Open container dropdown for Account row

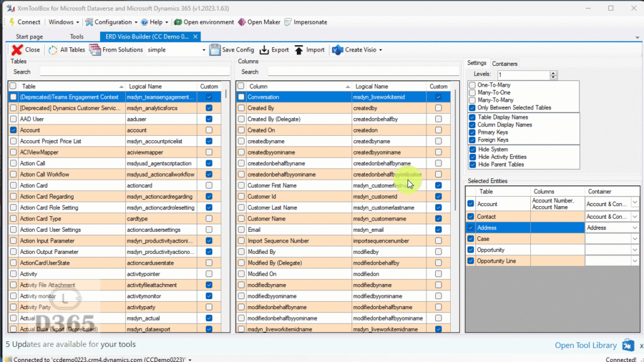635,204
